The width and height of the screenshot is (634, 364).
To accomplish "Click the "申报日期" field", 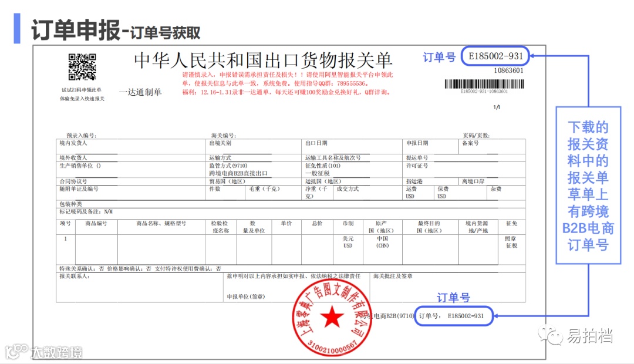I will (430, 146).
